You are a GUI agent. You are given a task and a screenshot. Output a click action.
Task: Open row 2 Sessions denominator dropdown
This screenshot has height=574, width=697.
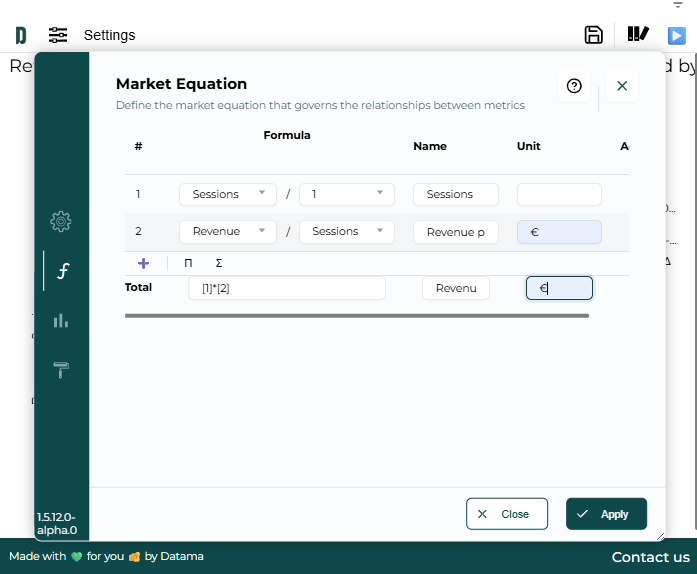[x=346, y=231]
